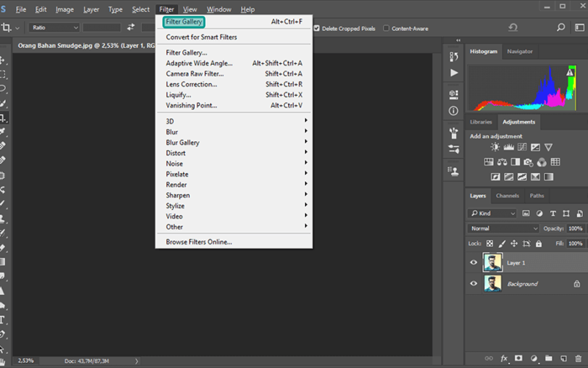Open the Libraries tab
The height and width of the screenshot is (368, 588).
coord(481,122)
